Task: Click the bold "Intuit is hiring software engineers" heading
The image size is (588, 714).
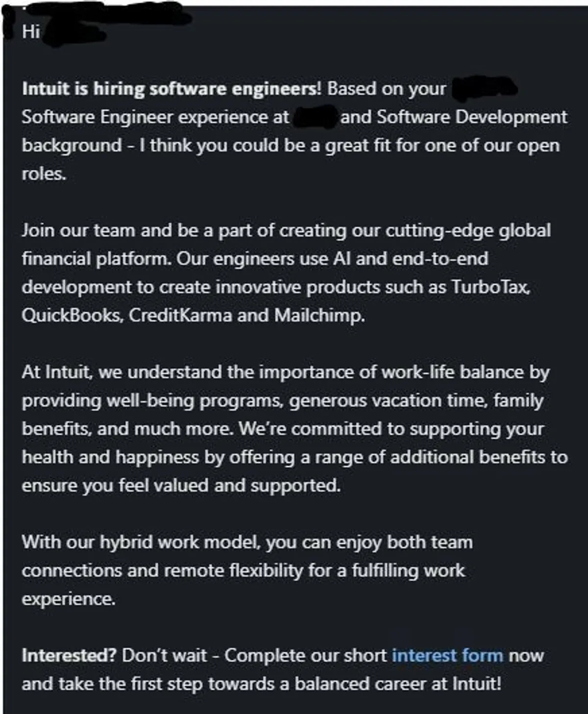Action: tap(170, 89)
